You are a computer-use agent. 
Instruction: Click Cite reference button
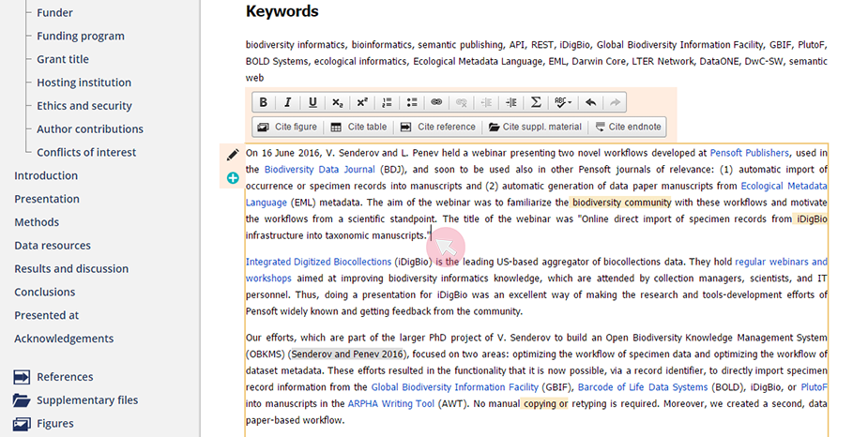[438, 127]
